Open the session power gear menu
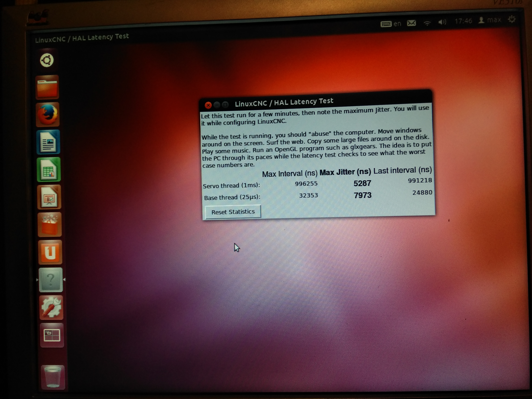 pos(512,19)
